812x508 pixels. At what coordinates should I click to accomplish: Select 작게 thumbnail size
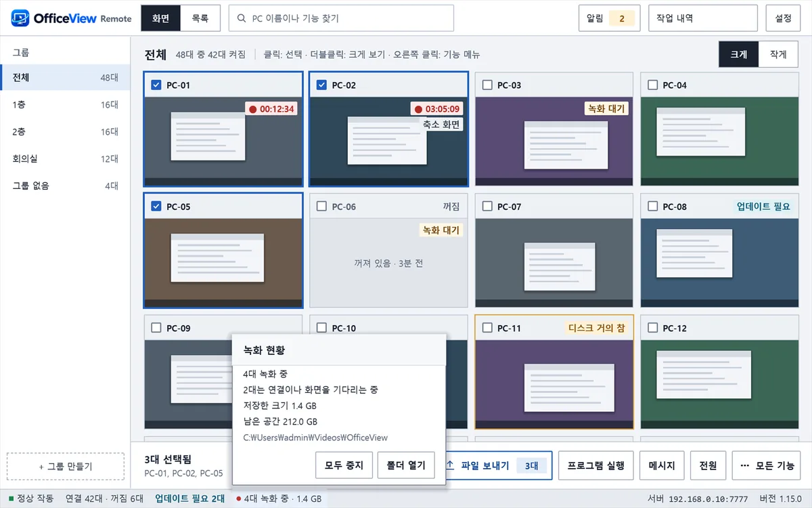pos(780,54)
